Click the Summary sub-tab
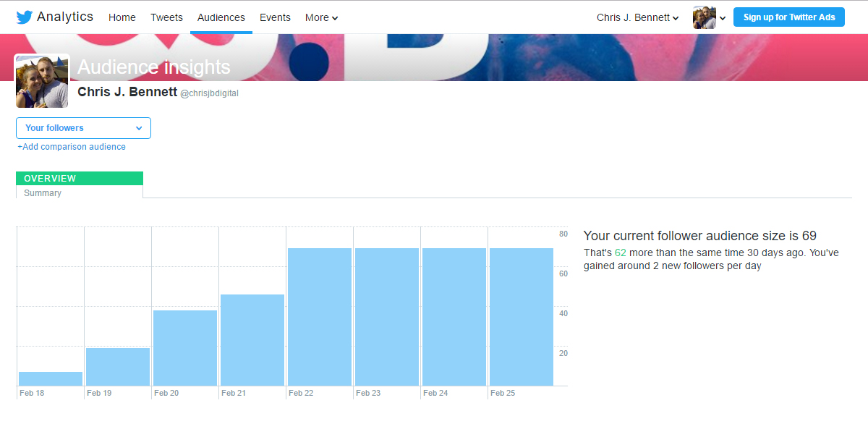The height and width of the screenshot is (437, 868). tap(43, 193)
